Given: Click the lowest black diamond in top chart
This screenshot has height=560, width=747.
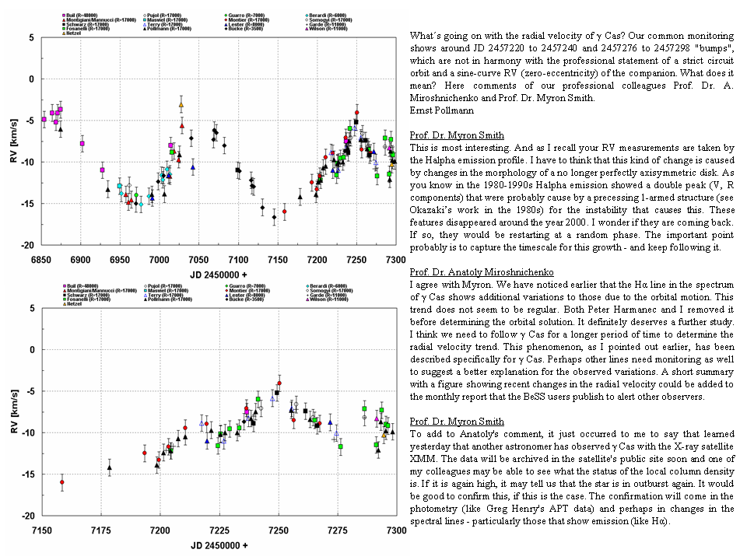Looking at the screenshot, I should click(x=274, y=217).
